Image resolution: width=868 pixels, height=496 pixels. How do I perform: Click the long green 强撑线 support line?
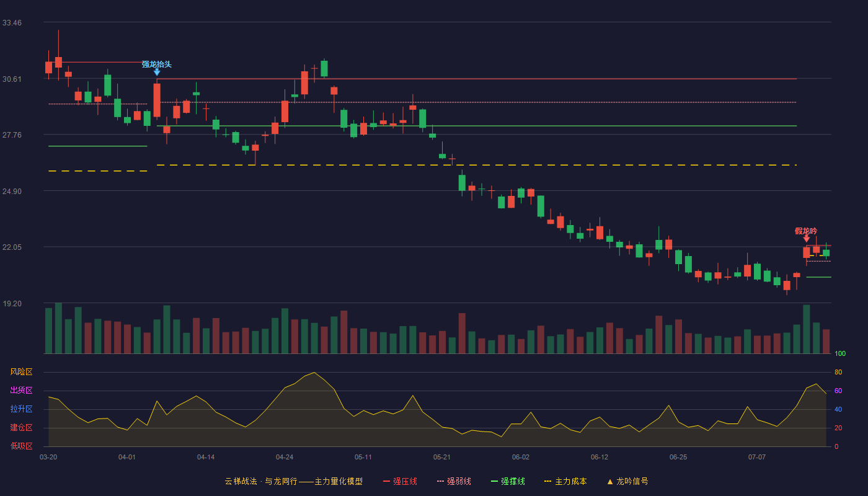point(476,126)
